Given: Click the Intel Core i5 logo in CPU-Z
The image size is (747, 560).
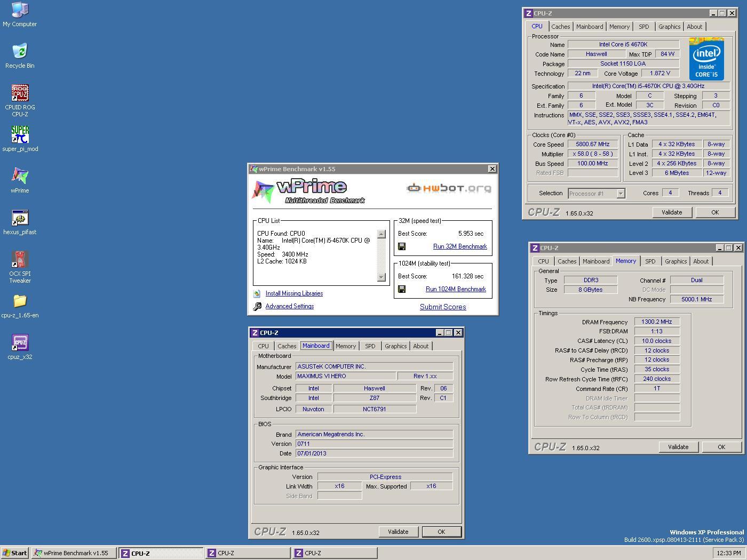Looking at the screenshot, I should 706,59.
